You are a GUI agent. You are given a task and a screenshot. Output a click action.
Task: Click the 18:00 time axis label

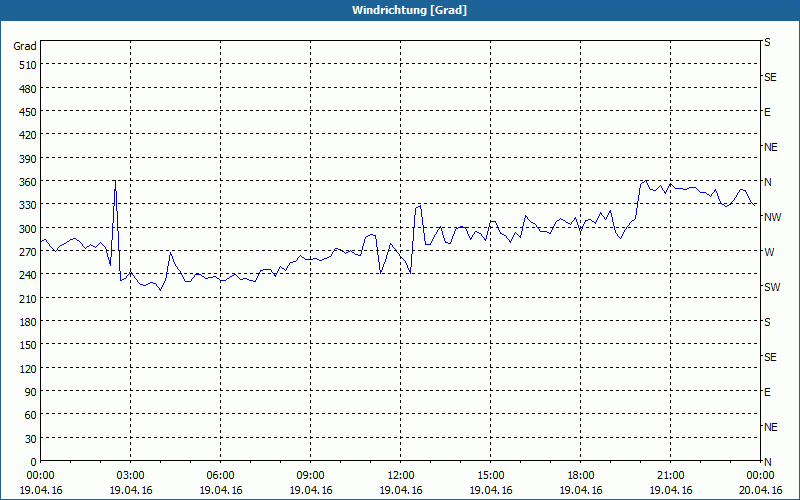click(x=581, y=476)
